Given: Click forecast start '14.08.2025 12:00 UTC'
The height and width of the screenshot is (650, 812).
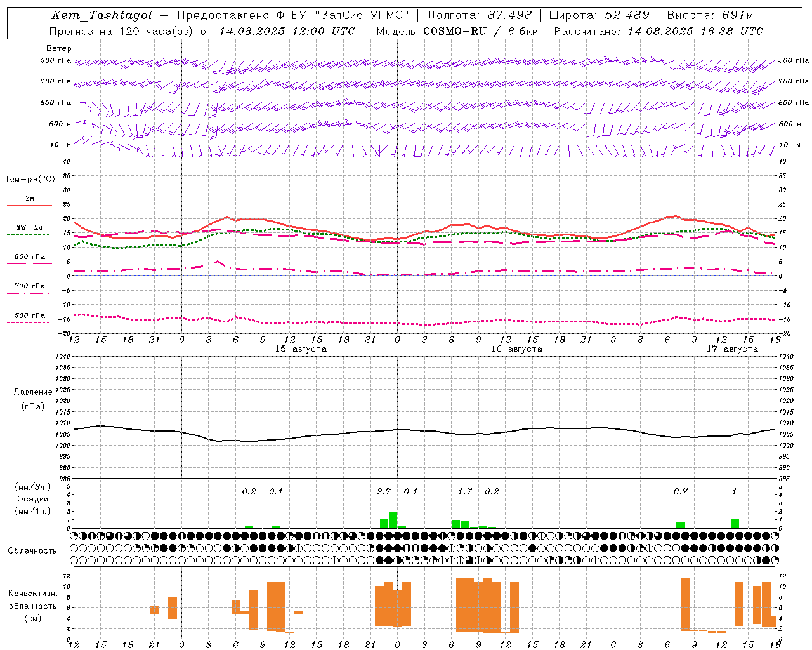Looking at the screenshot, I should point(287,31).
